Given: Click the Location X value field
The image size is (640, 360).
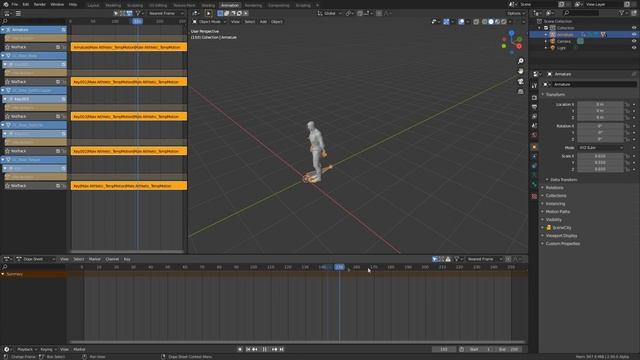Looking at the screenshot, I should click(x=600, y=104).
